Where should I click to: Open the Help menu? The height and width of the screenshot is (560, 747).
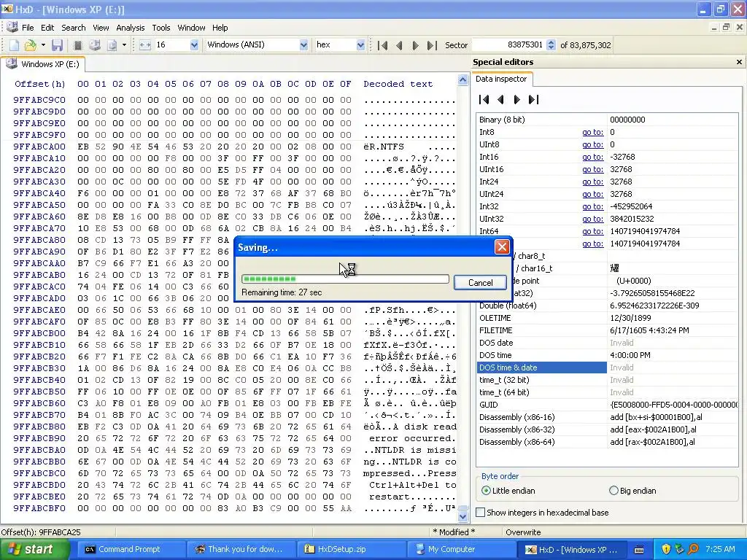[220, 28]
